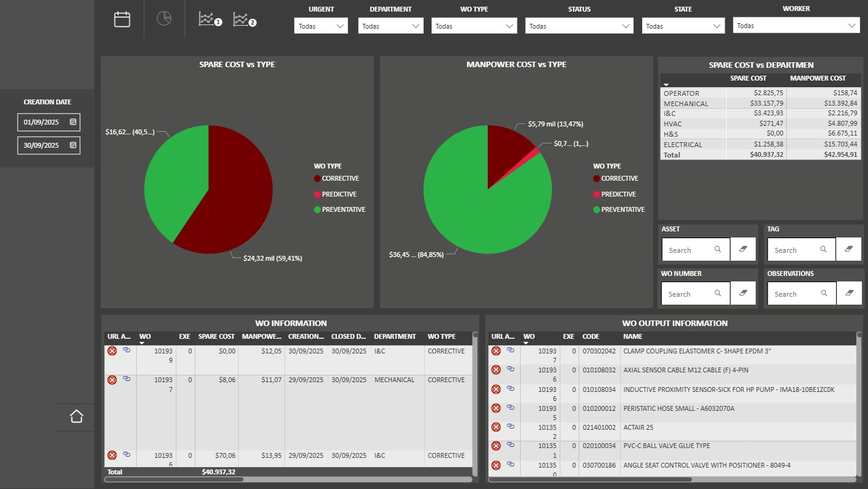Viewport: 868px width, 489px height.
Task: Open the WORKER filter dropdown
Action: click(852, 26)
